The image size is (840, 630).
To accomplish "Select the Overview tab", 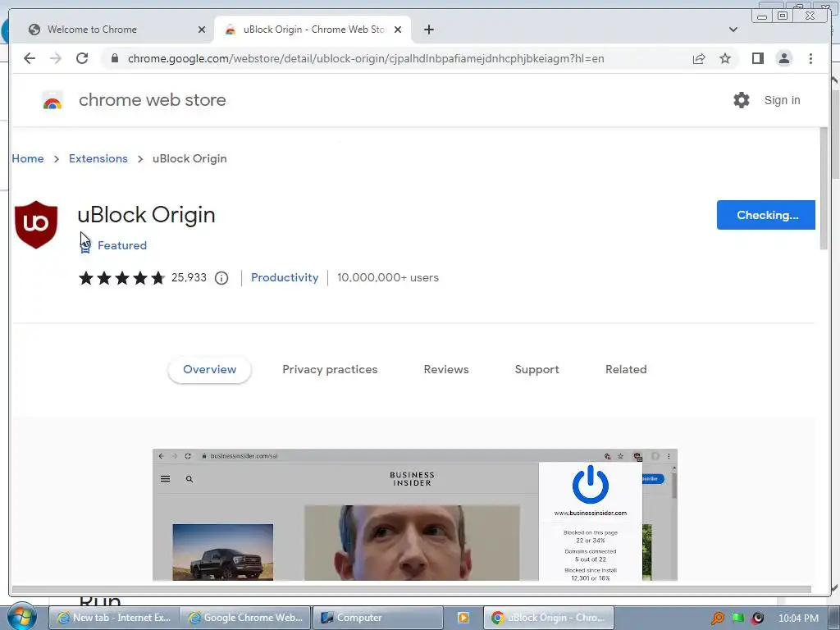I will click(x=209, y=370).
